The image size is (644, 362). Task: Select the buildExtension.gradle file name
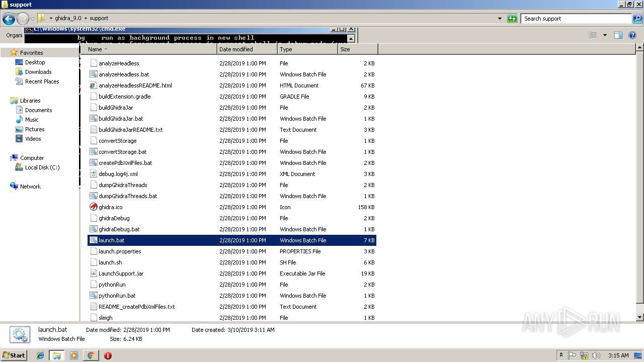pyautogui.click(x=125, y=97)
